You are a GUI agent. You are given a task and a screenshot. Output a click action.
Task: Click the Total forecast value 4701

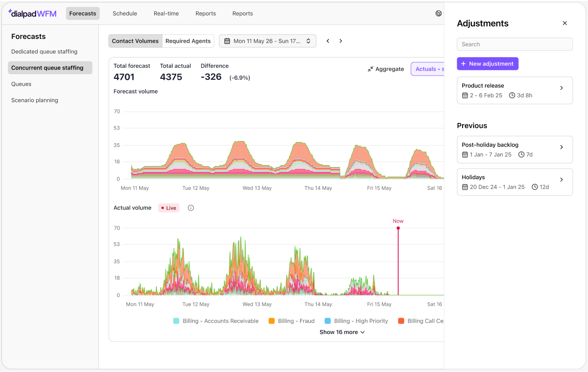[x=124, y=77]
